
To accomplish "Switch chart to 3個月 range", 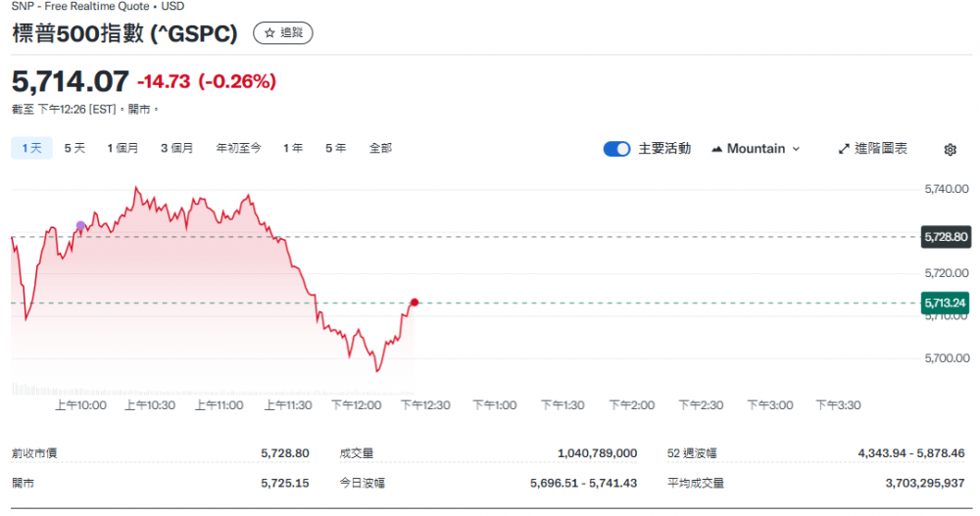I will (176, 149).
